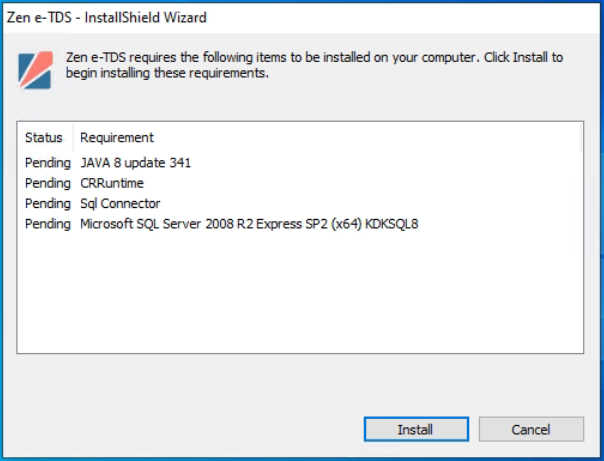Click gray dialog area left of Install button
The image size is (604, 461).
(189, 429)
